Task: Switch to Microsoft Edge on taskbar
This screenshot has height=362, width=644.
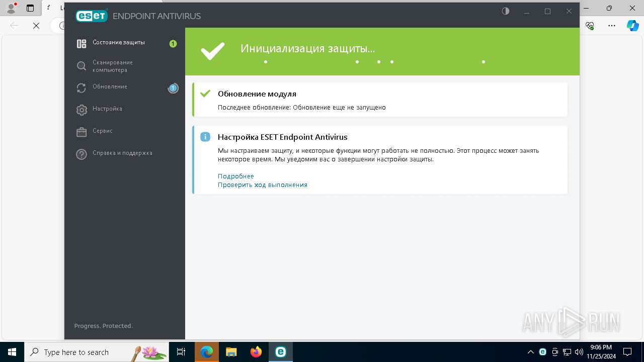Action: [207, 352]
